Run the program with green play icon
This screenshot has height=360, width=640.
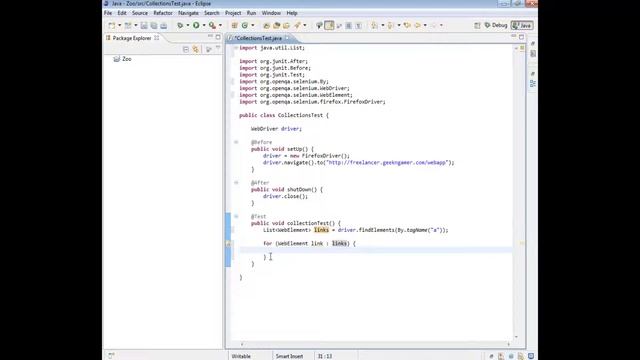(x=196, y=25)
